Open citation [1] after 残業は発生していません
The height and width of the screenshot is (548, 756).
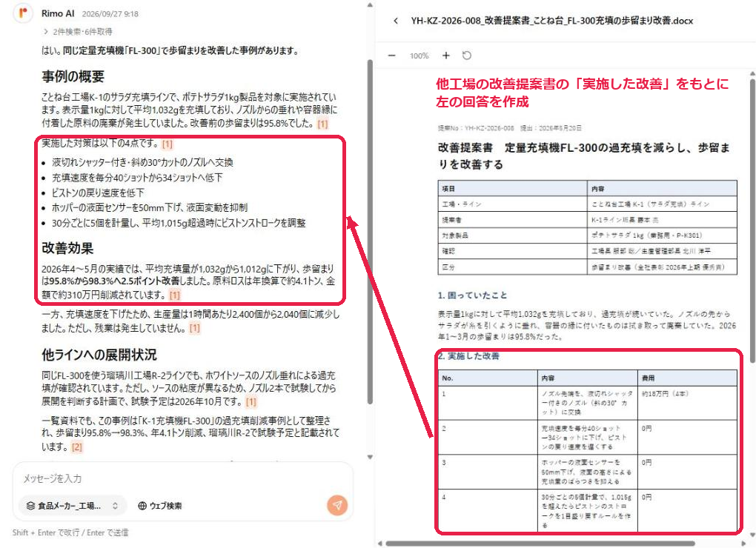point(194,328)
